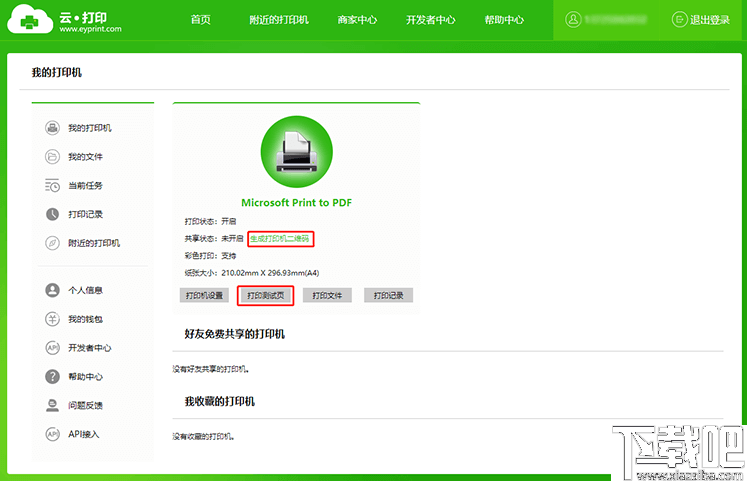The width and height of the screenshot is (747, 481).
Task: Open 问题反馈 in the sidebar
Action: tap(85, 405)
